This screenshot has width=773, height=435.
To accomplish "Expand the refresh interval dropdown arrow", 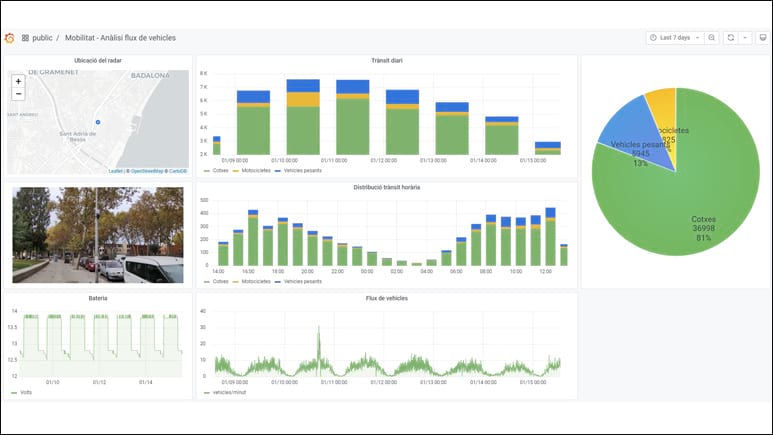I will point(745,38).
